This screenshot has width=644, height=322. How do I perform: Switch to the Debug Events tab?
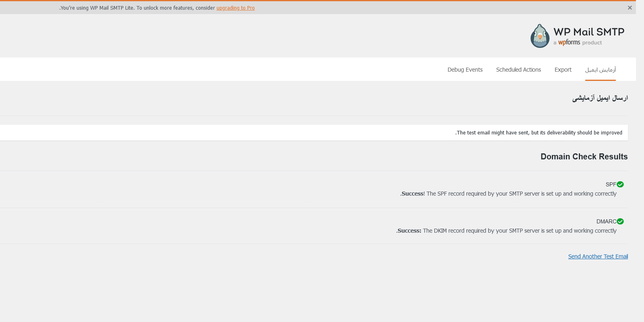[465, 70]
